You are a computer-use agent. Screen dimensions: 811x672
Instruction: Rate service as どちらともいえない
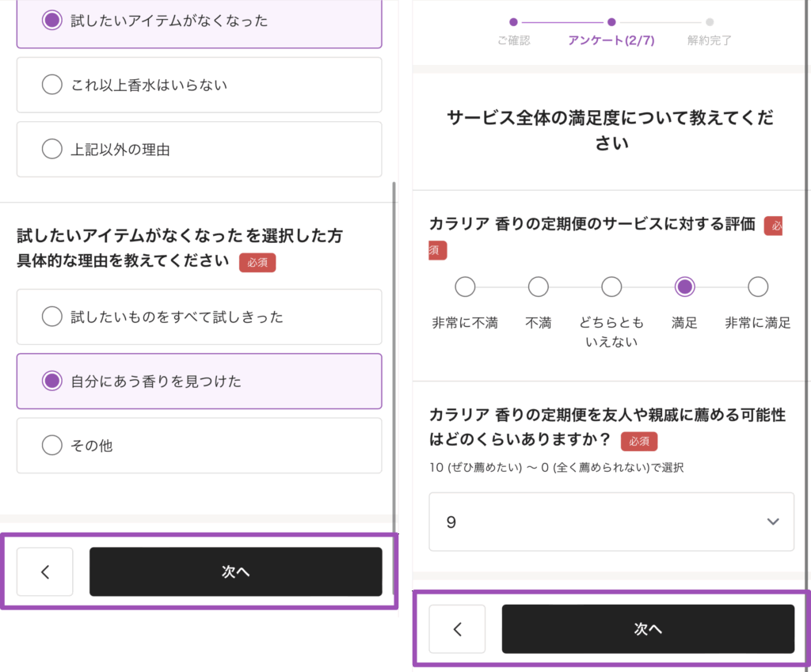611,287
